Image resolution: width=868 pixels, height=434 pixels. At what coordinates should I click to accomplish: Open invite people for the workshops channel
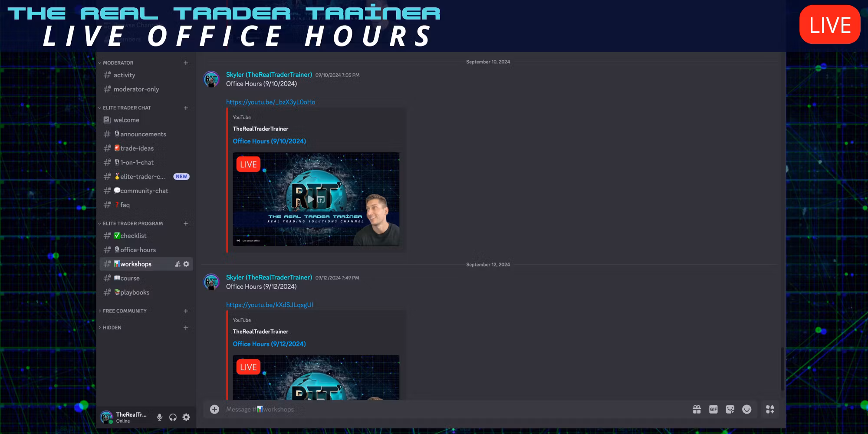coord(178,264)
